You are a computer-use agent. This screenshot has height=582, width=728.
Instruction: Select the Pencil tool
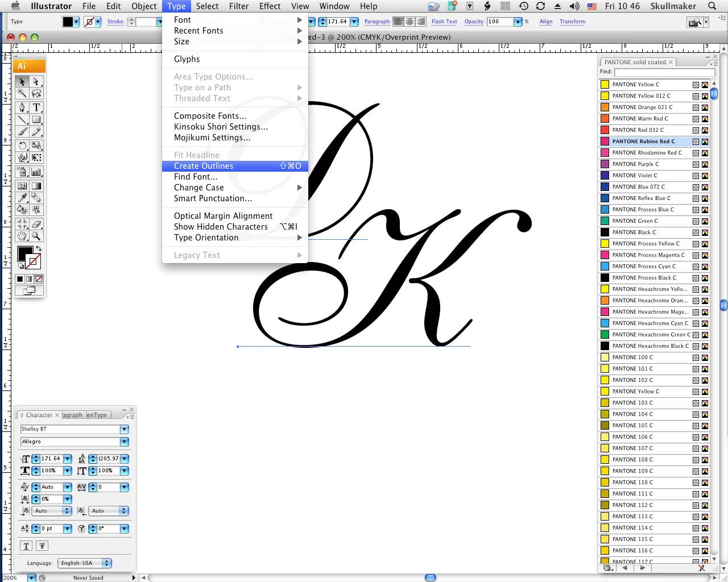36,132
